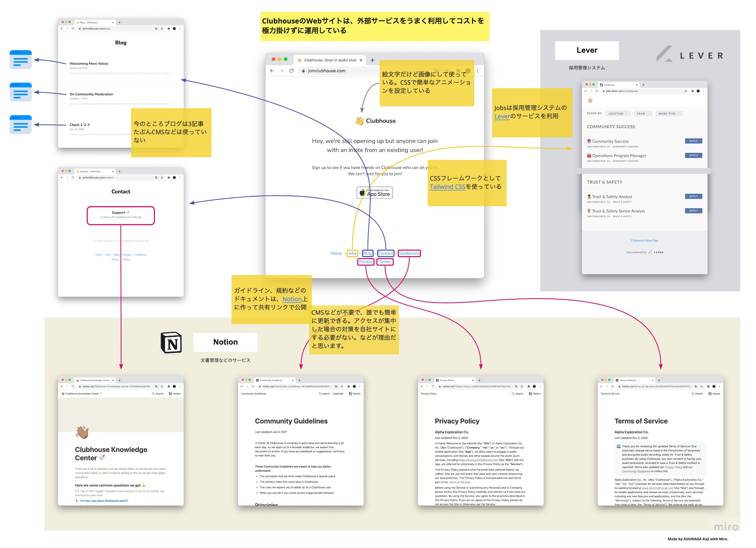Image resolution: width=756 pixels, height=548 pixels.
Task: Click document icon linked to On Community Moderation
Action: click(x=21, y=92)
